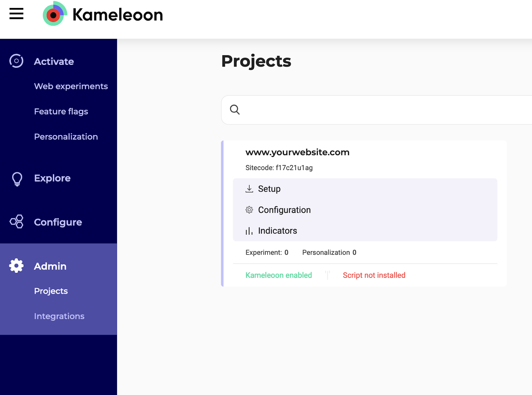This screenshot has width=532, height=395.
Task: Open the project www.yourwebsite.com
Action: [x=297, y=152]
